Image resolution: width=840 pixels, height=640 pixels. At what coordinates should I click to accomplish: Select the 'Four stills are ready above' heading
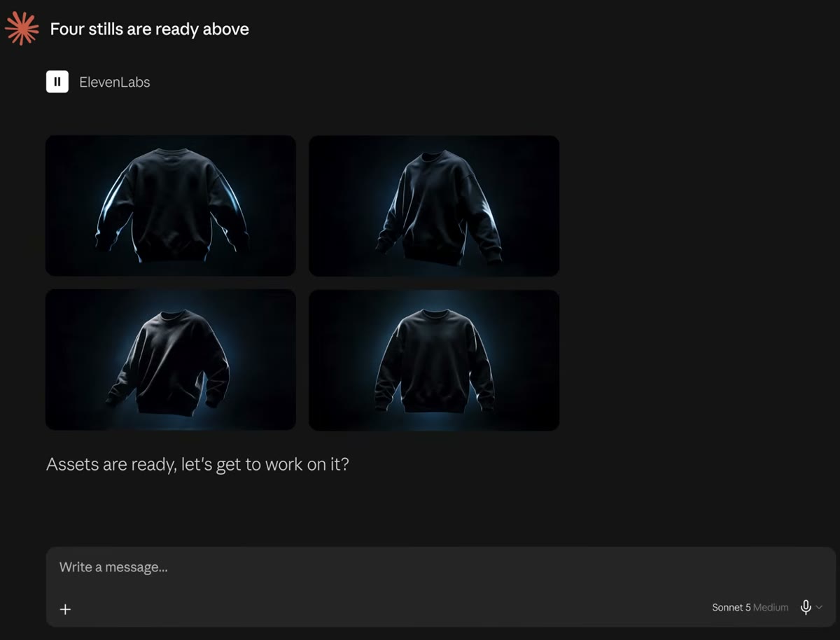pyautogui.click(x=149, y=29)
